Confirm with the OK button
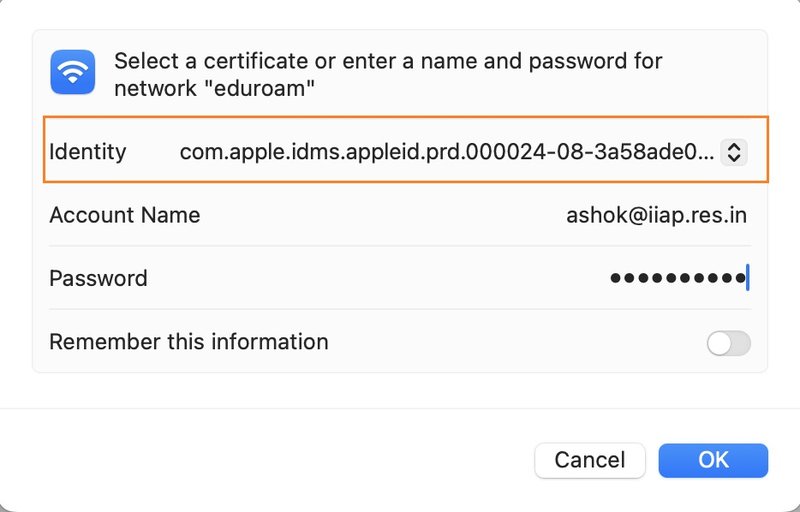800x512 pixels. point(713,460)
